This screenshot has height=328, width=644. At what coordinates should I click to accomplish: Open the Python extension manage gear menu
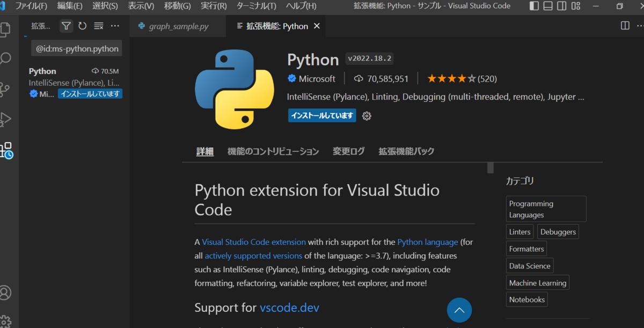367,116
